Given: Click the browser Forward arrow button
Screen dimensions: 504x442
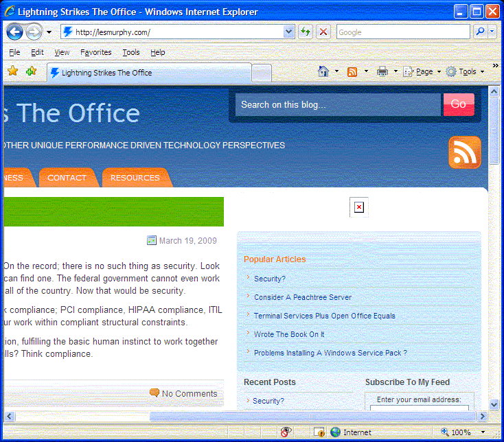Looking at the screenshot, I should point(34,32).
